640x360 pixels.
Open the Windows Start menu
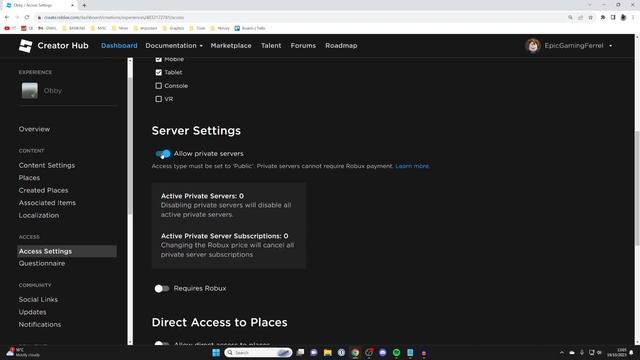[x=216, y=353]
